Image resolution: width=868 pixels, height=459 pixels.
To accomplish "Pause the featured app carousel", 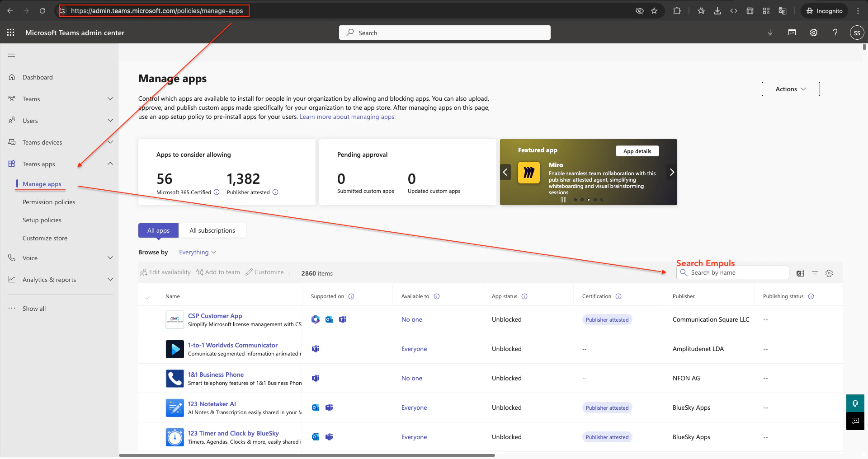I will pos(563,200).
